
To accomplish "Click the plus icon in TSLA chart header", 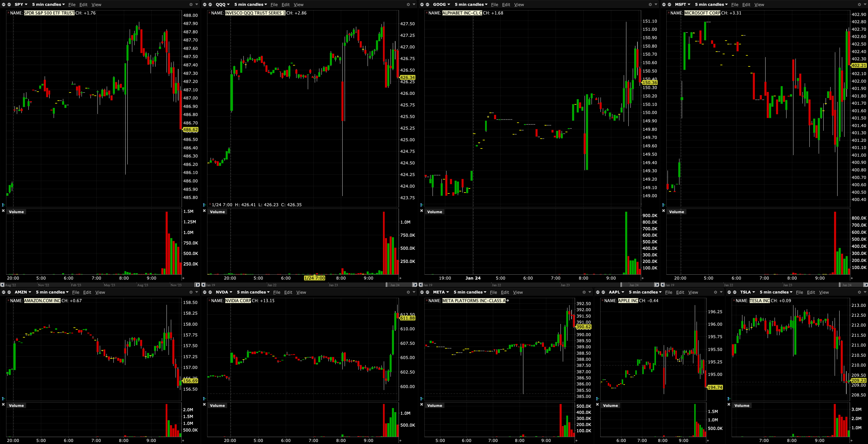I will (735, 292).
